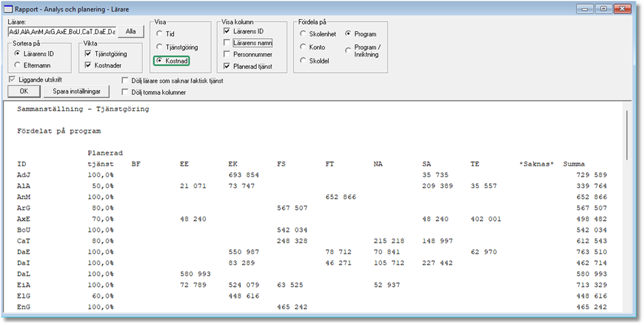Viewport: 644px width, 325px height.
Task: Choose the Kostnad radio option
Action: tap(160, 61)
